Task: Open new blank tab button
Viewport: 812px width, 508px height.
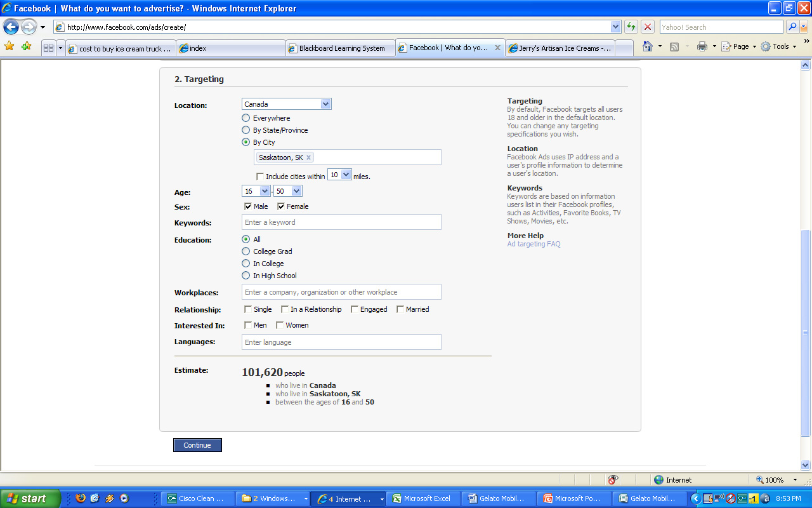Action: pyautogui.click(x=624, y=48)
